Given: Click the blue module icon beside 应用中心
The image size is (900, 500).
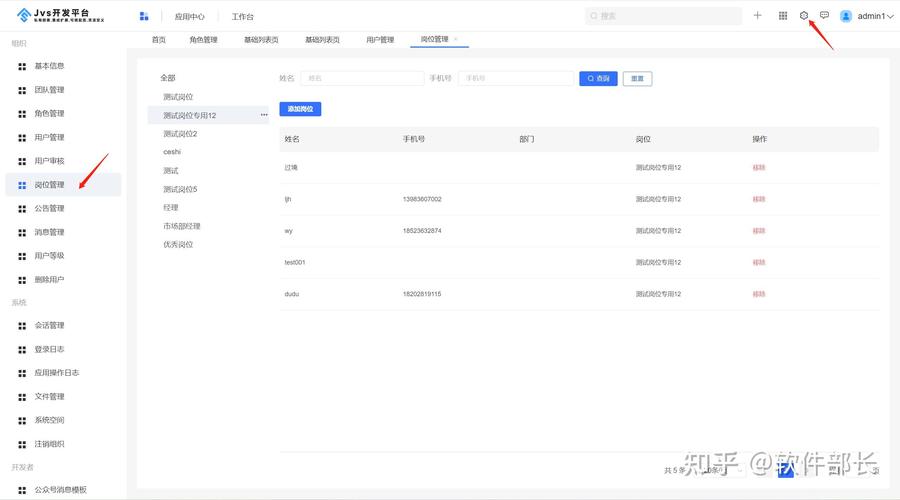Looking at the screenshot, I should (x=144, y=16).
